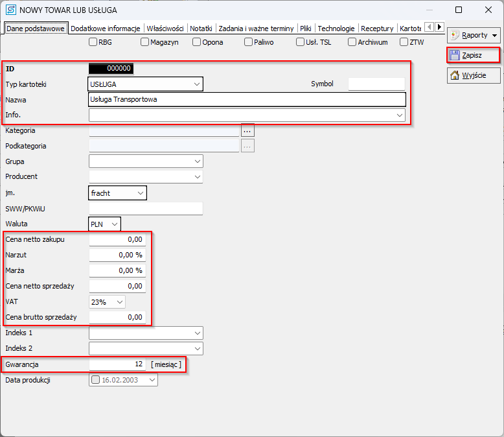Open the Notatki tab
The height and width of the screenshot is (437, 504).
pos(201,29)
